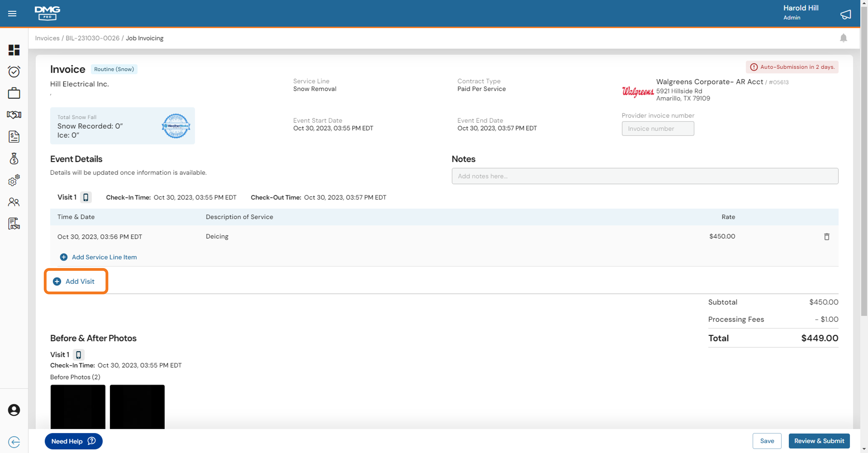Click the mobile device icon next to Visit 1
868x453 pixels.
click(86, 197)
